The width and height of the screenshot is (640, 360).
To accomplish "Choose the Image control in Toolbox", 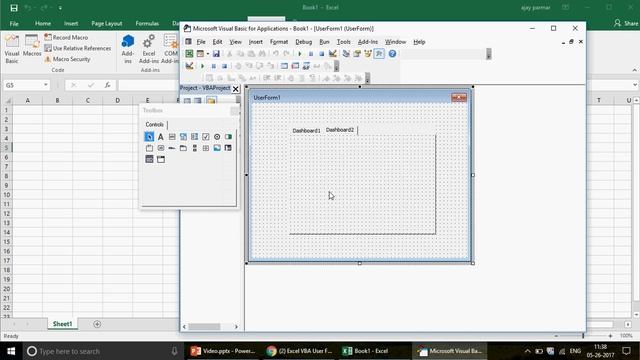I will point(217,148).
